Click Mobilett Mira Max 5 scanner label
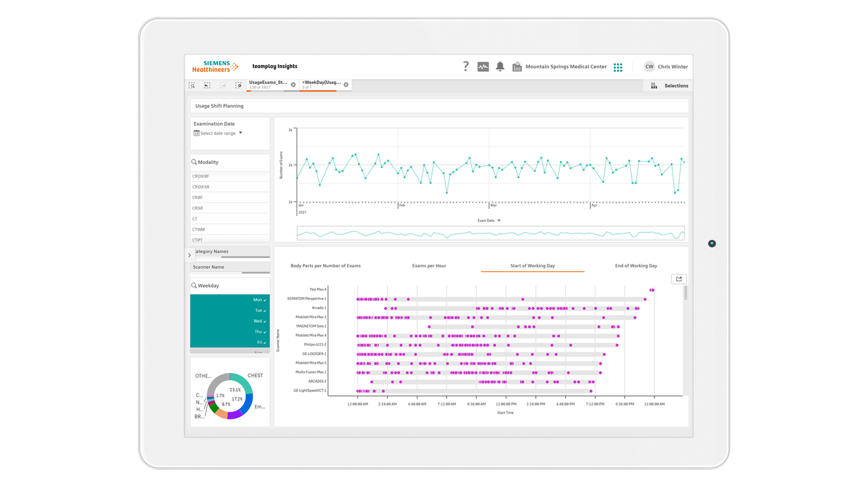Image resolution: width=868 pixels, height=489 pixels. 311,362
